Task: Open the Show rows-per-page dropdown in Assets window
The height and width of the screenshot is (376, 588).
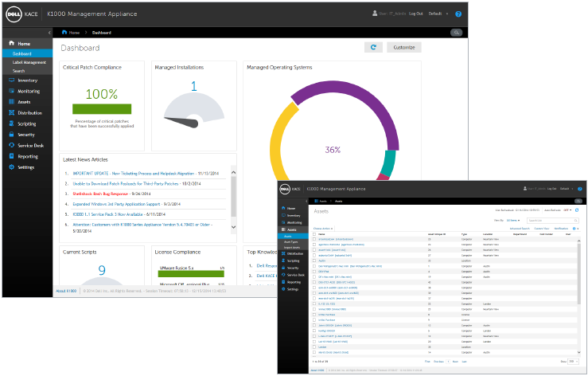Action: coord(573,362)
